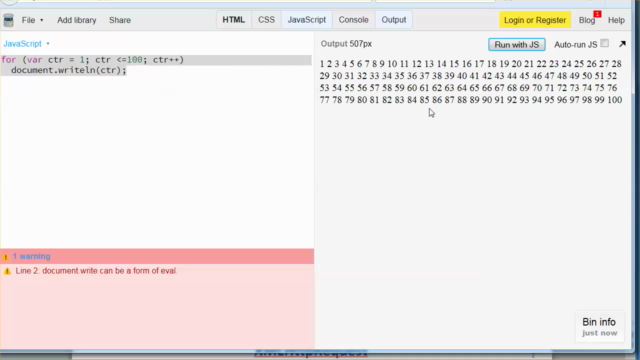
Task: Toggle the Output panel tab
Action: coord(393,20)
